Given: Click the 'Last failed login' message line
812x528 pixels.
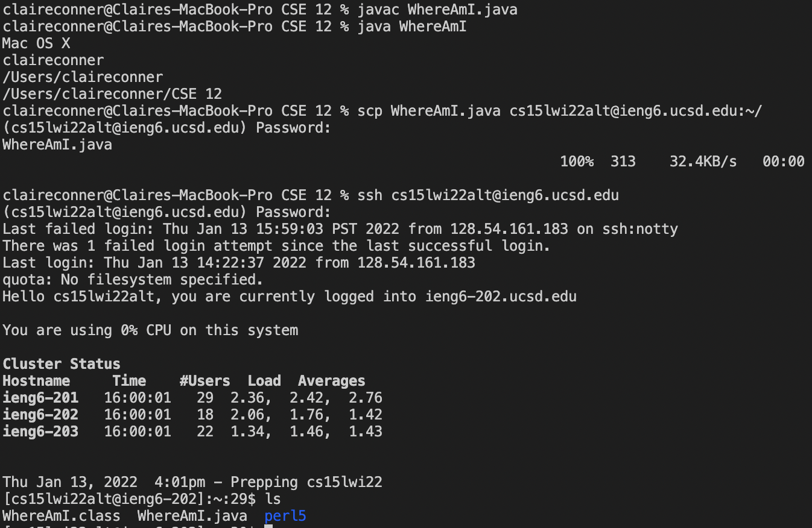Looking at the screenshot, I should pyautogui.click(x=340, y=229).
